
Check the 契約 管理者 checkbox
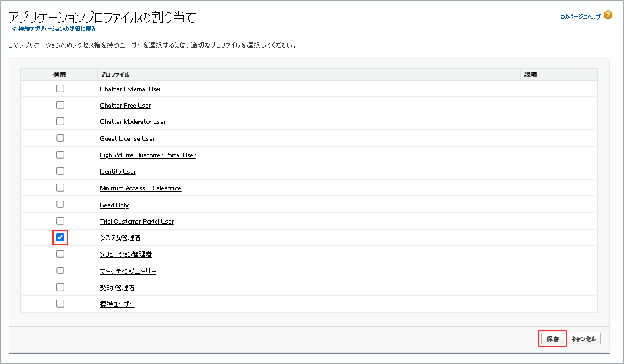[x=60, y=287]
